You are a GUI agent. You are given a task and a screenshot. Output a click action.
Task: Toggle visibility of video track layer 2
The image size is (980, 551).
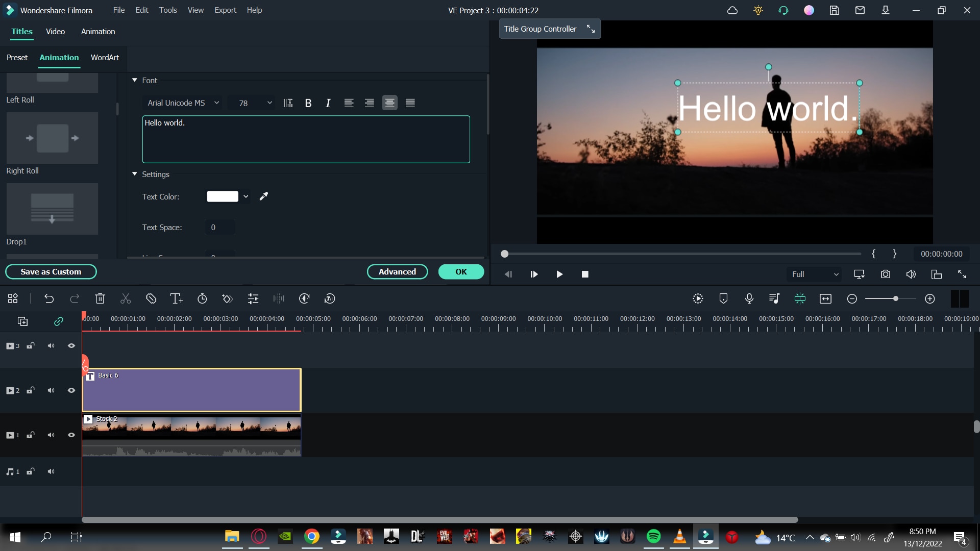point(71,390)
